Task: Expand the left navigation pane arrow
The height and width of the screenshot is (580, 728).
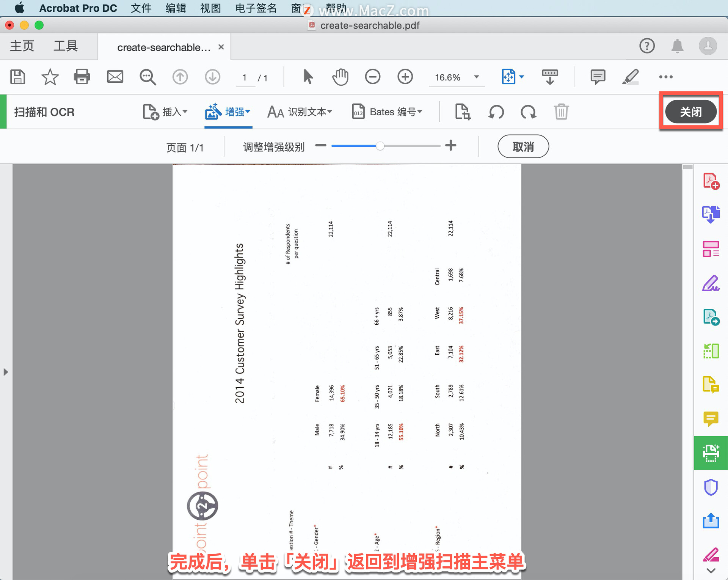Action: [6, 372]
